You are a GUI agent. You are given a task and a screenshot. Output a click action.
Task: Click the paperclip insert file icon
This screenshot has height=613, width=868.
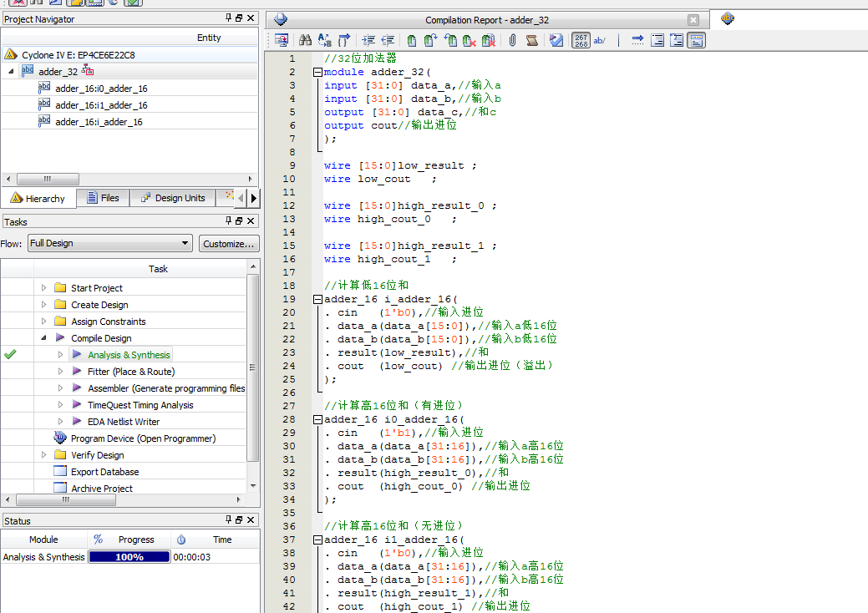(513, 40)
